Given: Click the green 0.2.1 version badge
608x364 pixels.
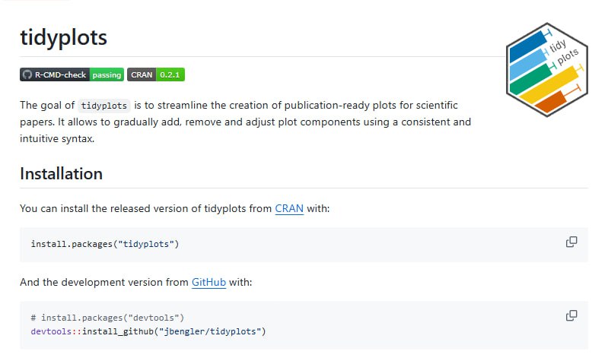Looking at the screenshot, I should click(170, 74).
